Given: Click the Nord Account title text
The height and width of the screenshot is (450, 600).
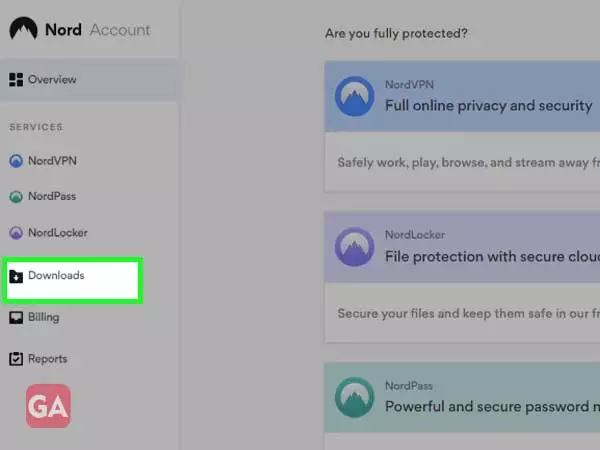Looking at the screenshot, I should 98,30.
